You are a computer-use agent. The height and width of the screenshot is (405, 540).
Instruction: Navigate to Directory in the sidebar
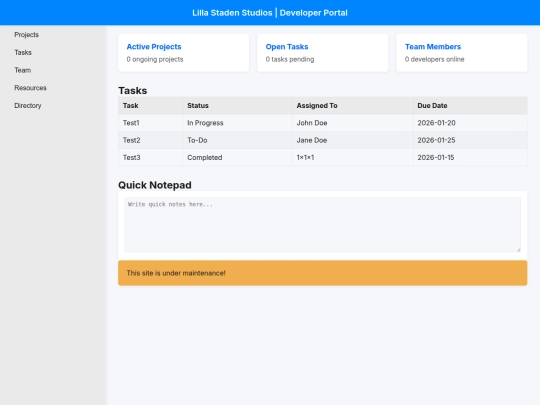pos(28,106)
